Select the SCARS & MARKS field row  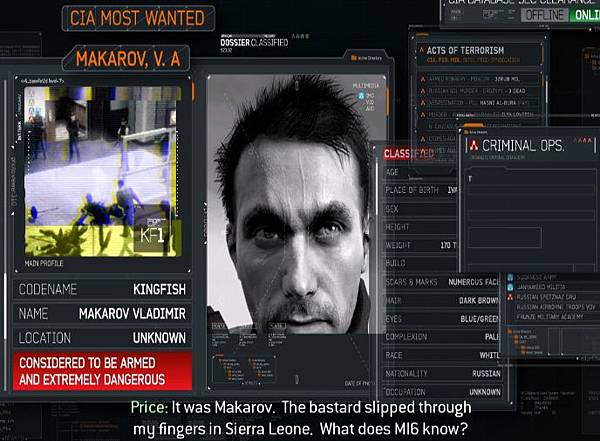point(442,282)
